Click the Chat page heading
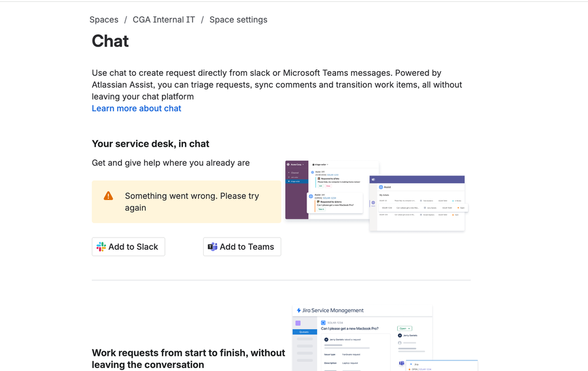Image resolution: width=588 pixels, height=371 pixels. pos(110,41)
